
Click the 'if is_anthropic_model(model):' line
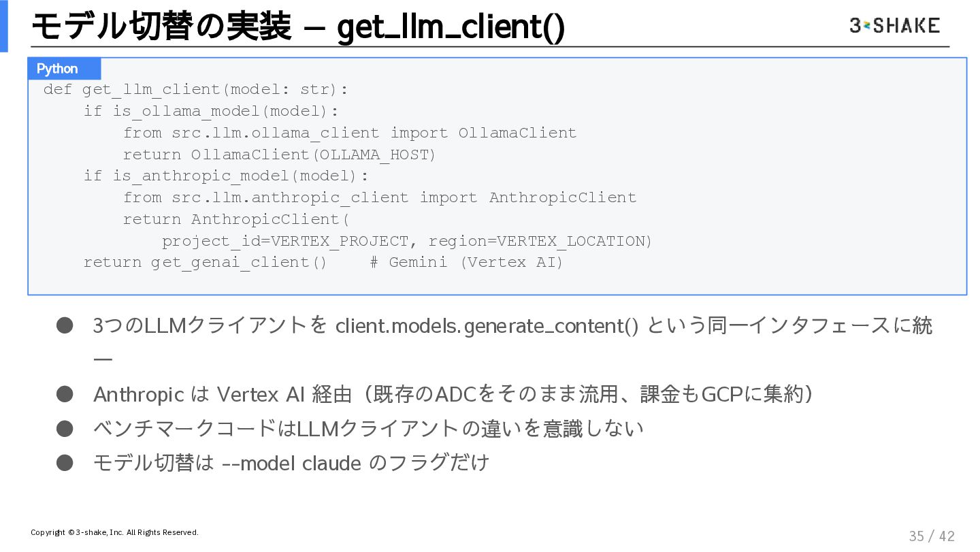(226, 176)
